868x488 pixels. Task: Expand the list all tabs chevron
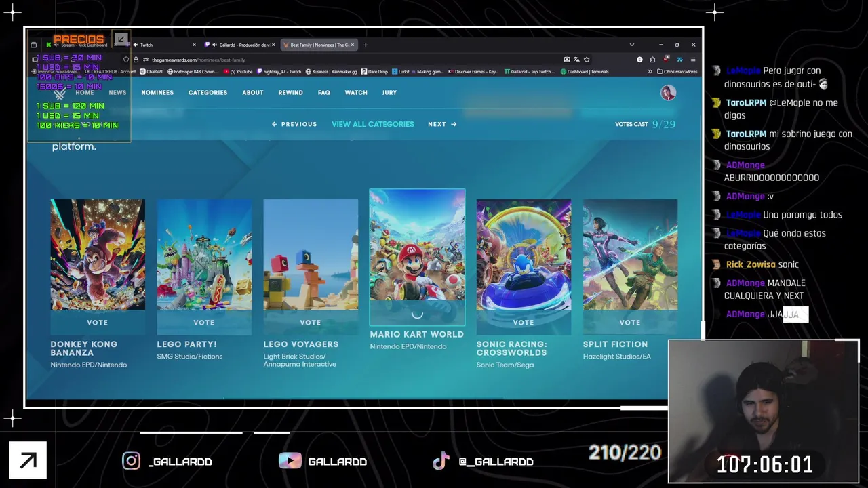[x=631, y=45]
